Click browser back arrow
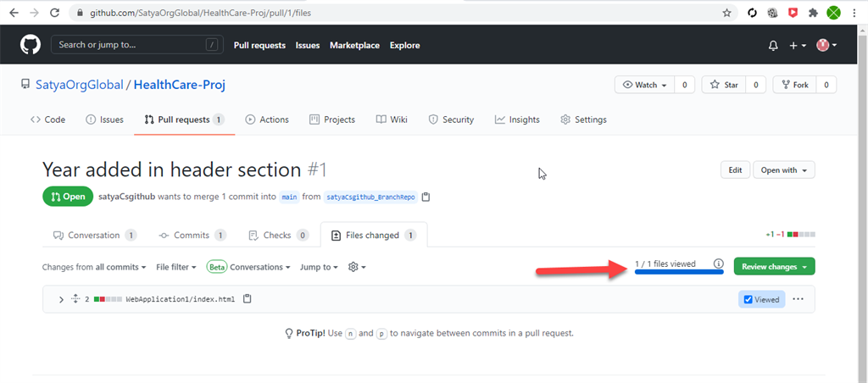Viewport: 868px width, 383px height. click(14, 12)
